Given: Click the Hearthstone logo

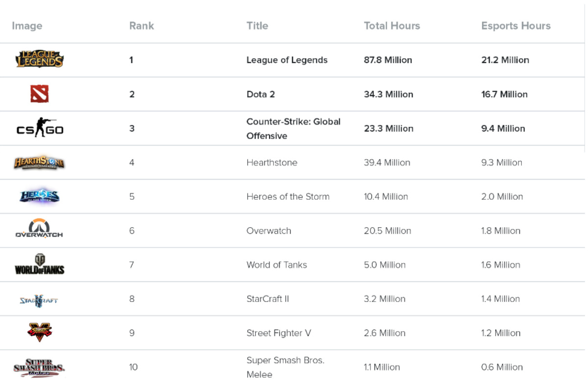Looking at the screenshot, I should click(39, 163).
